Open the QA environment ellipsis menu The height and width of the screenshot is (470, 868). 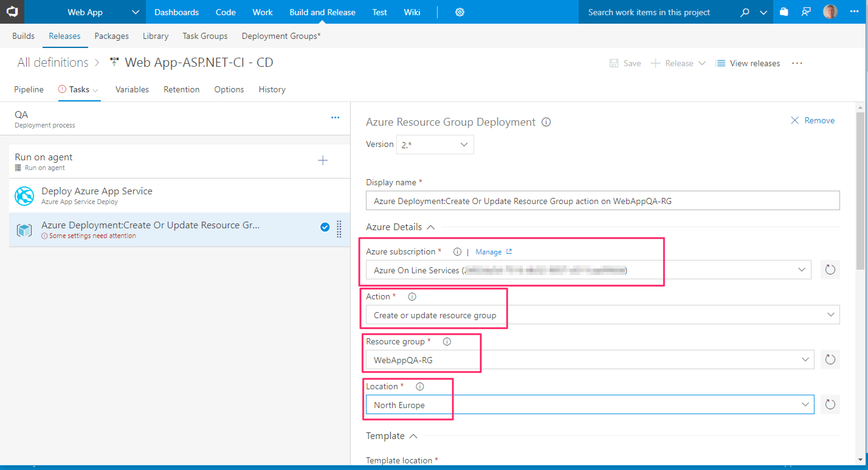coord(335,118)
